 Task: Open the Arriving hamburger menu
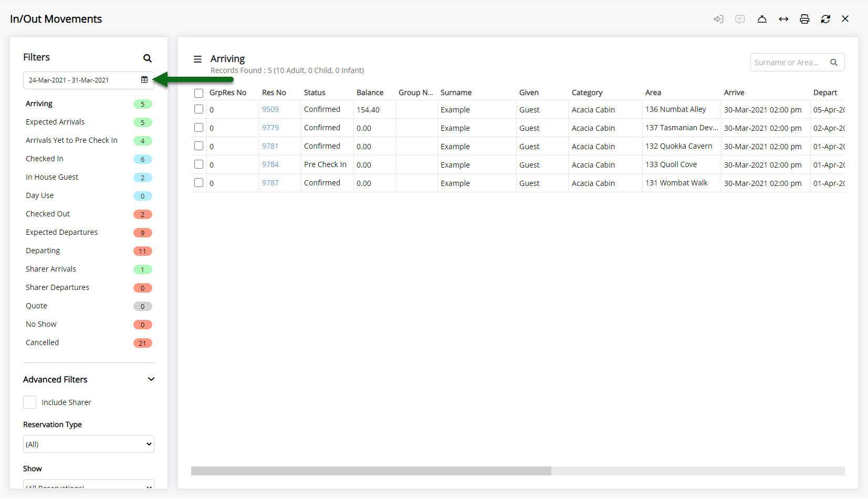pyautogui.click(x=197, y=59)
